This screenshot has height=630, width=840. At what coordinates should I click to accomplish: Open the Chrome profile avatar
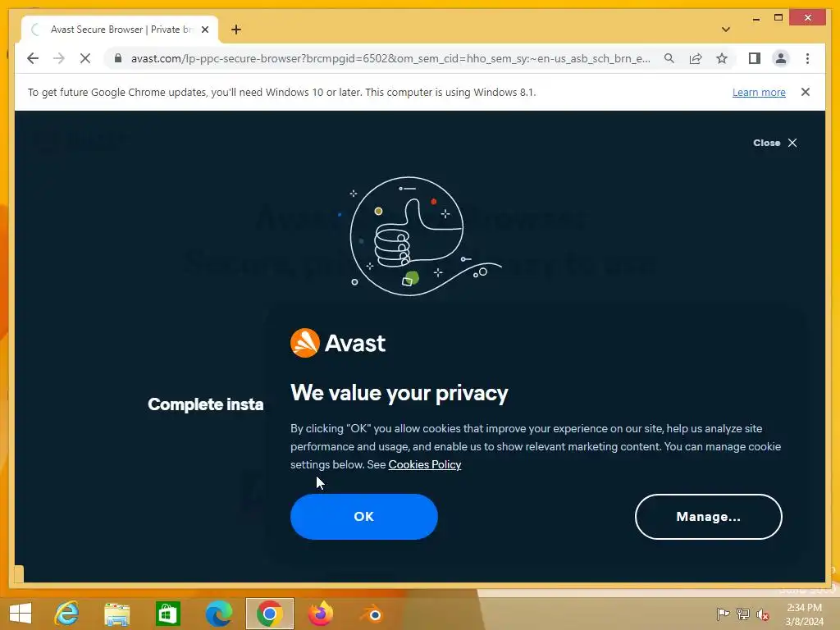tap(781, 58)
